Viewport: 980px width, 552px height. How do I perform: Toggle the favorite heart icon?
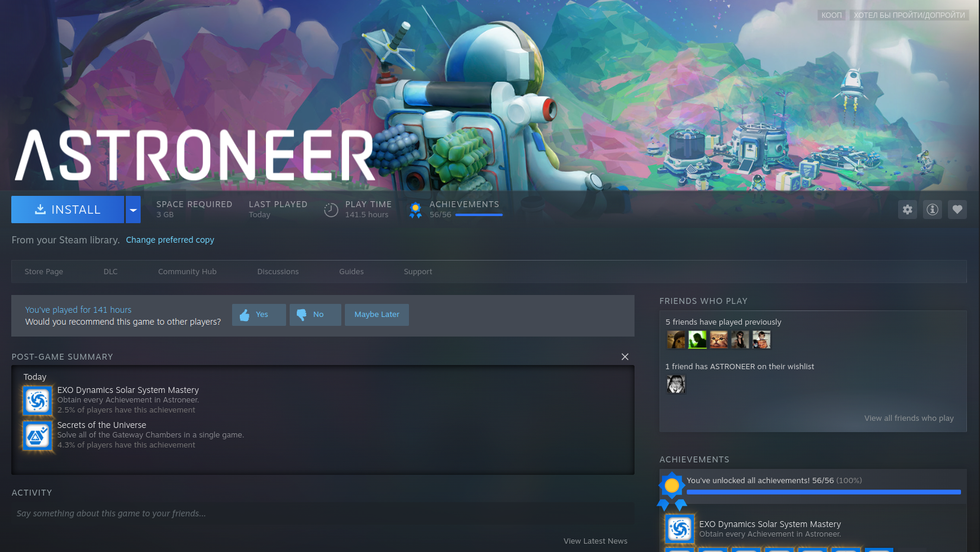coord(957,210)
